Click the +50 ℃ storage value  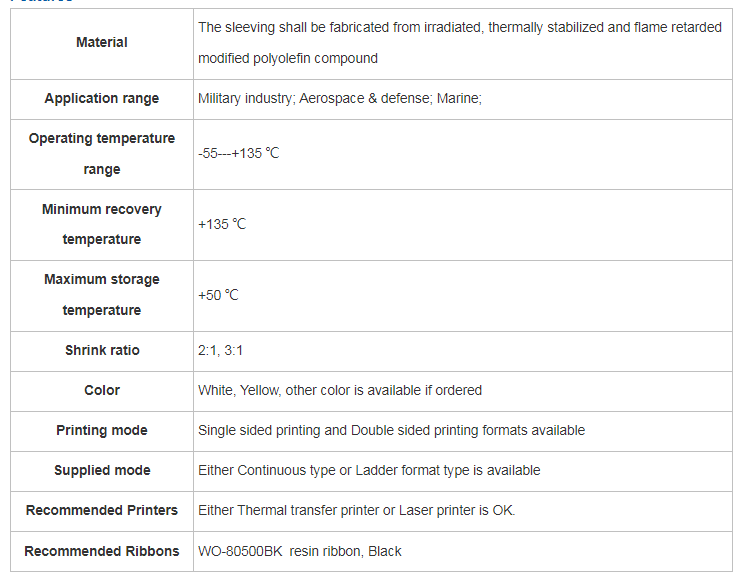(x=218, y=295)
